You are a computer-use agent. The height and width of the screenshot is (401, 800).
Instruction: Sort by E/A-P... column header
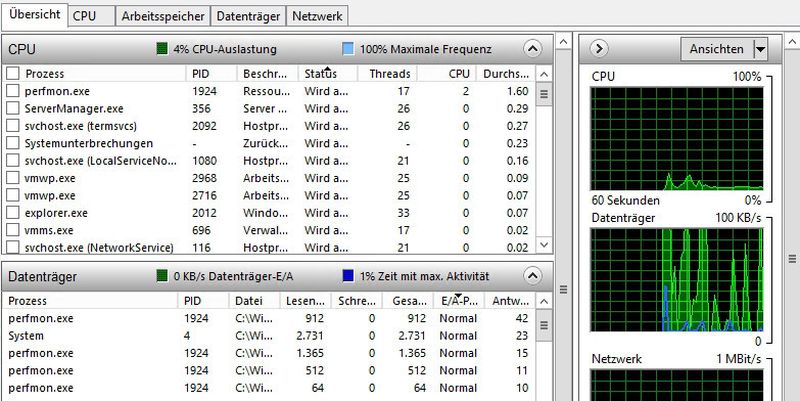click(459, 301)
